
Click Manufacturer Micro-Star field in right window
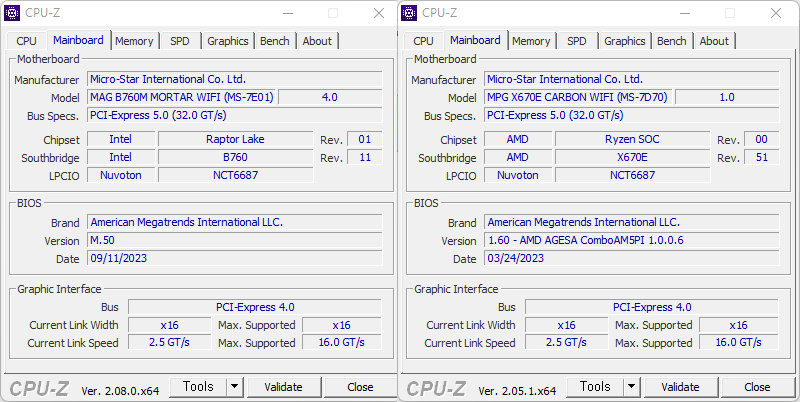pos(632,79)
